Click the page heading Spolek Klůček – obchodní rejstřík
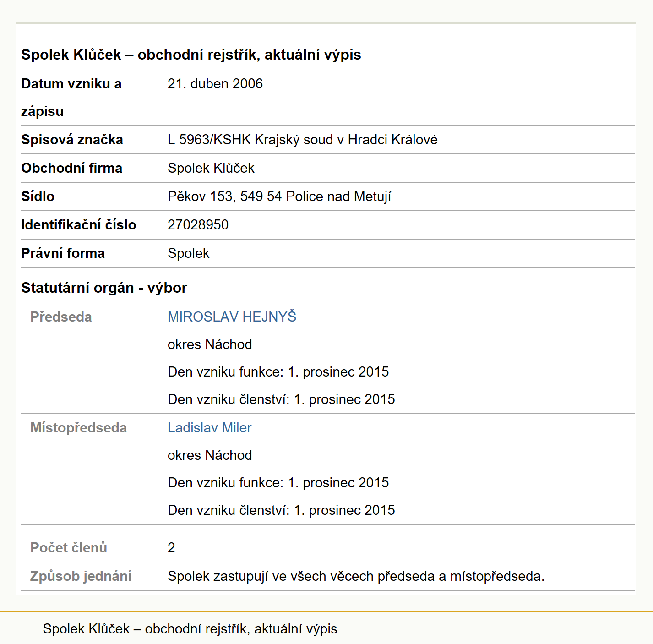 [x=191, y=55]
